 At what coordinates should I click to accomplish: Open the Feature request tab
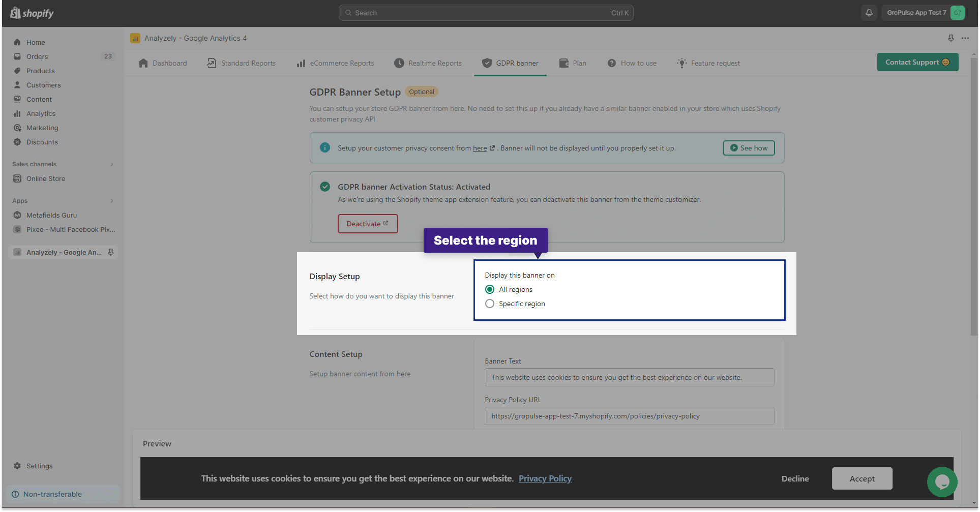tap(708, 63)
